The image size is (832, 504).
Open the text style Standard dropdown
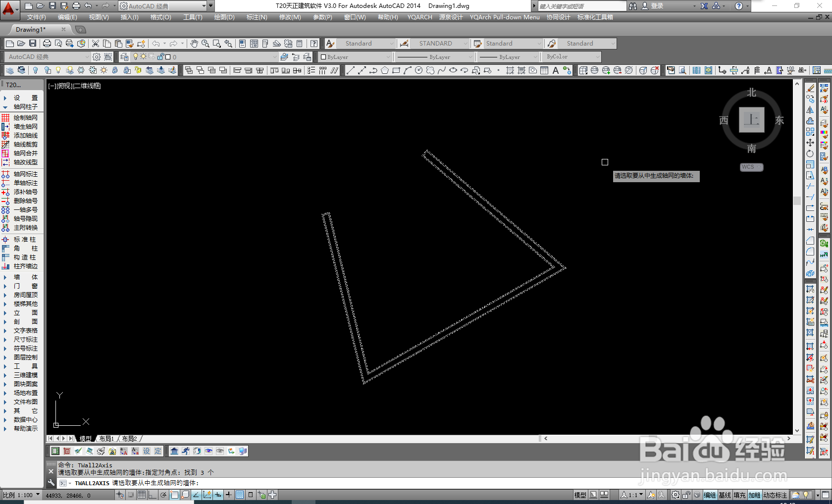click(366, 44)
